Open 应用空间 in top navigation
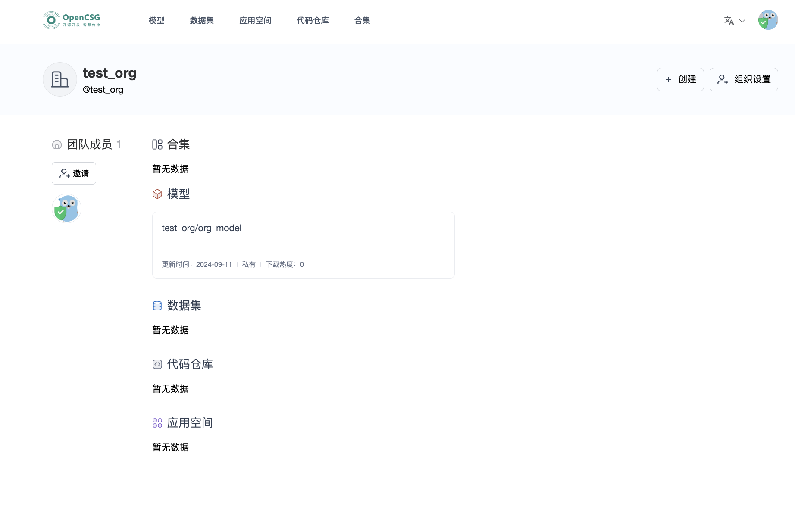Image resolution: width=795 pixels, height=532 pixels. coord(255,21)
